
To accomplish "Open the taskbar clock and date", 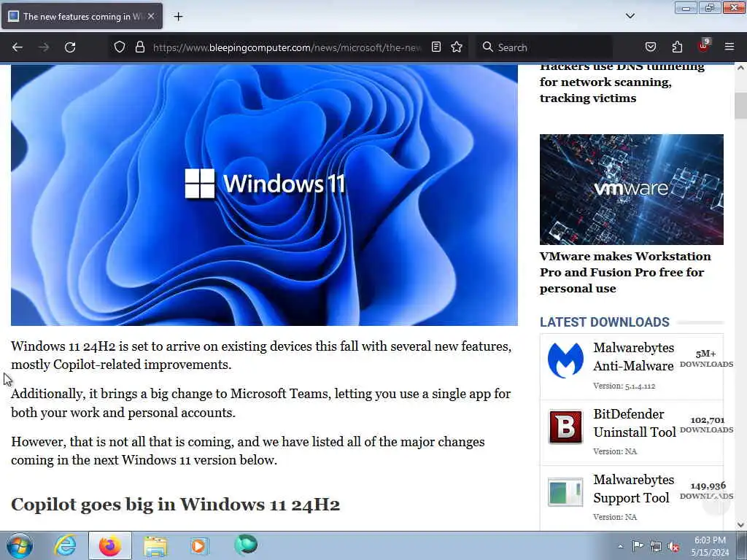I will 710,546.
